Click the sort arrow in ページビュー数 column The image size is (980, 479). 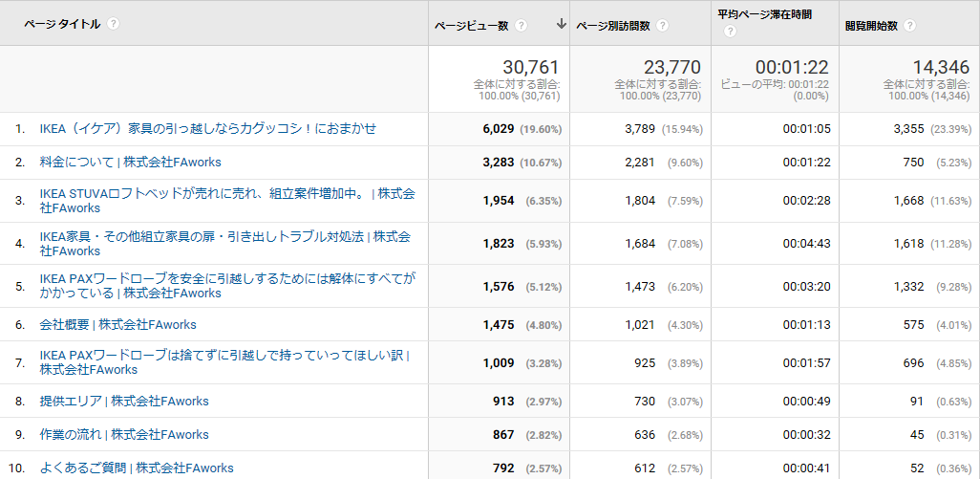point(562,25)
